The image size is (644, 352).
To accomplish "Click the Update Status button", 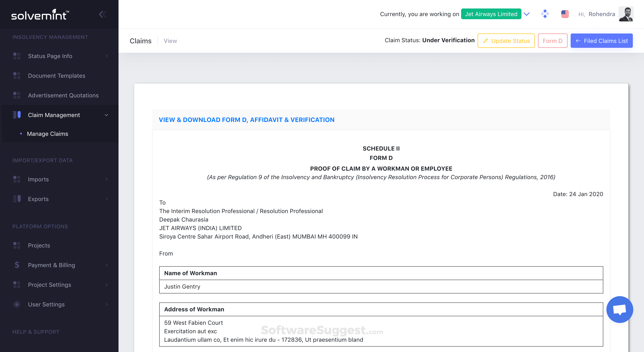I will (506, 41).
